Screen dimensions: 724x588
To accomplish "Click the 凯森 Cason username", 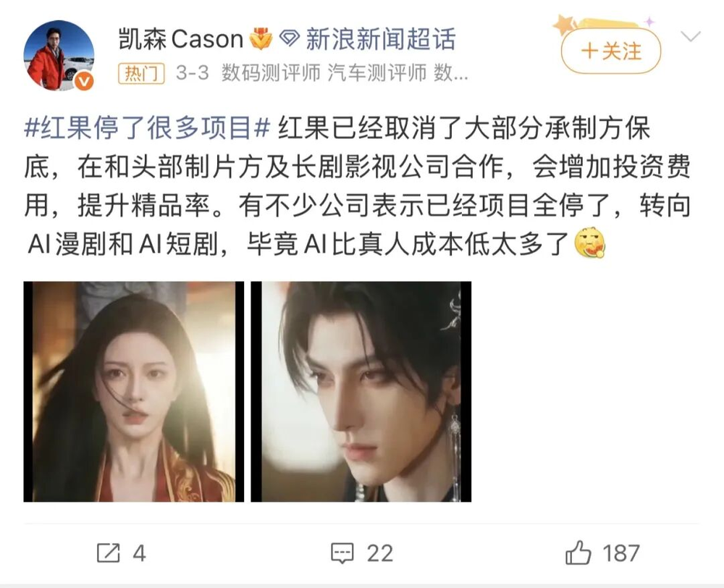I will [x=181, y=39].
